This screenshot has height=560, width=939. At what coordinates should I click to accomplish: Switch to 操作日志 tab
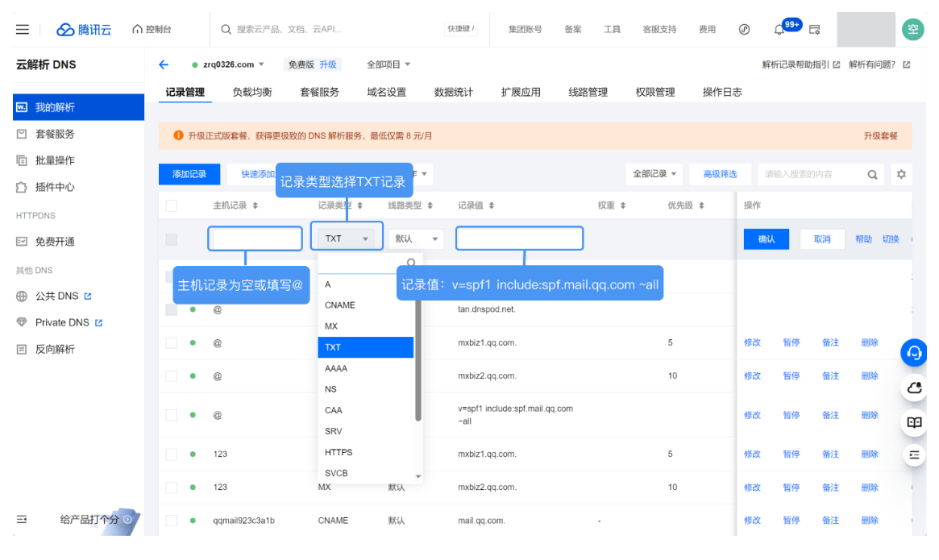coord(721,92)
